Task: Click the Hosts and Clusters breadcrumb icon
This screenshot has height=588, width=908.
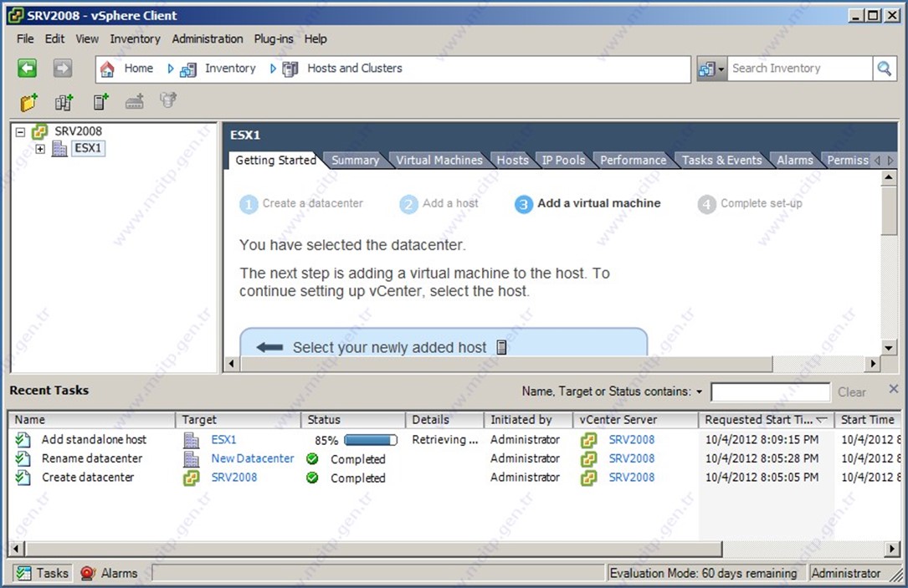Action: tap(290, 69)
